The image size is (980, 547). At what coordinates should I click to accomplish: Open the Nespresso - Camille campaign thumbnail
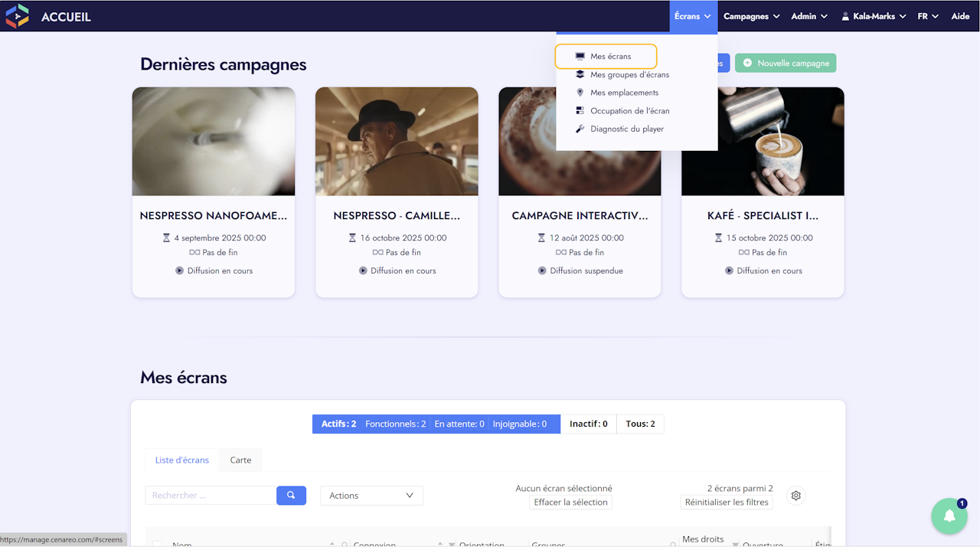click(x=397, y=141)
